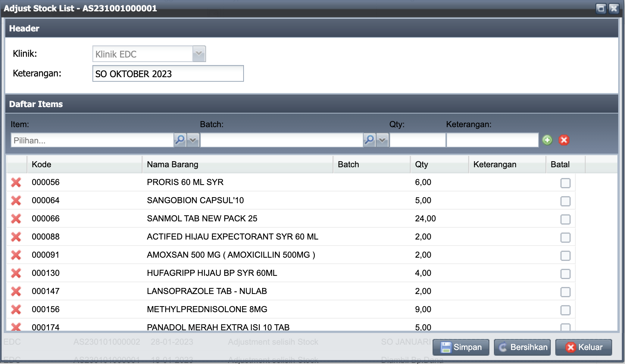The image size is (625, 364).
Task: Click the Keluar button
Action: pyautogui.click(x=584, y=347)
